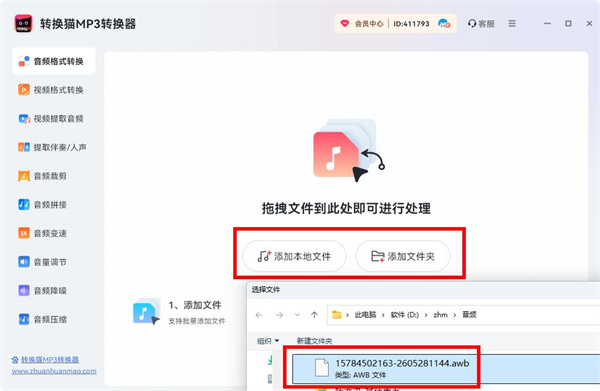Minimize the 转换猫MP3转换器 window

[547, 24]
